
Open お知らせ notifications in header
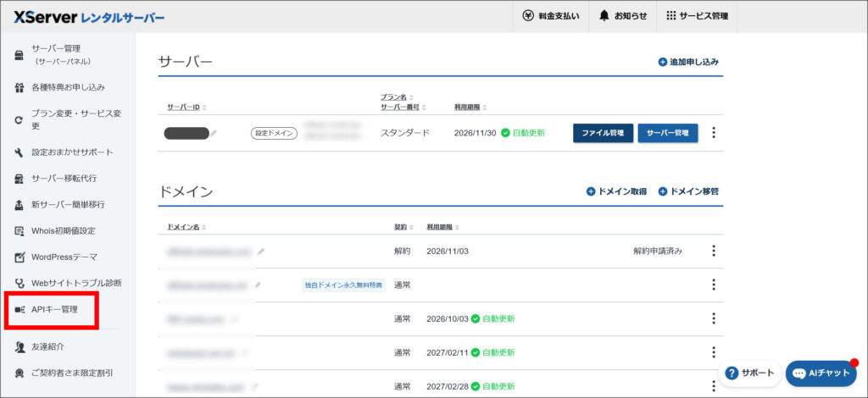[623, 16]
